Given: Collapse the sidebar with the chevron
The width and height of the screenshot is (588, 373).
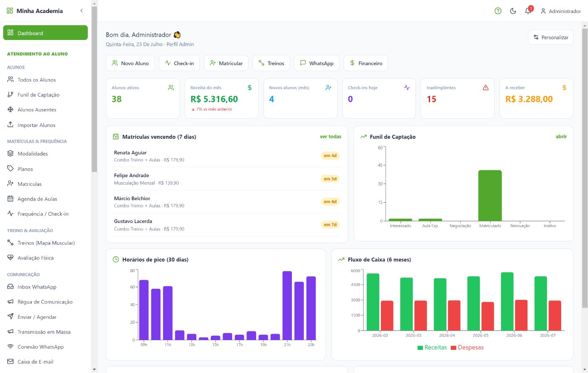Looking at the screenshot, I should point(81,11).
